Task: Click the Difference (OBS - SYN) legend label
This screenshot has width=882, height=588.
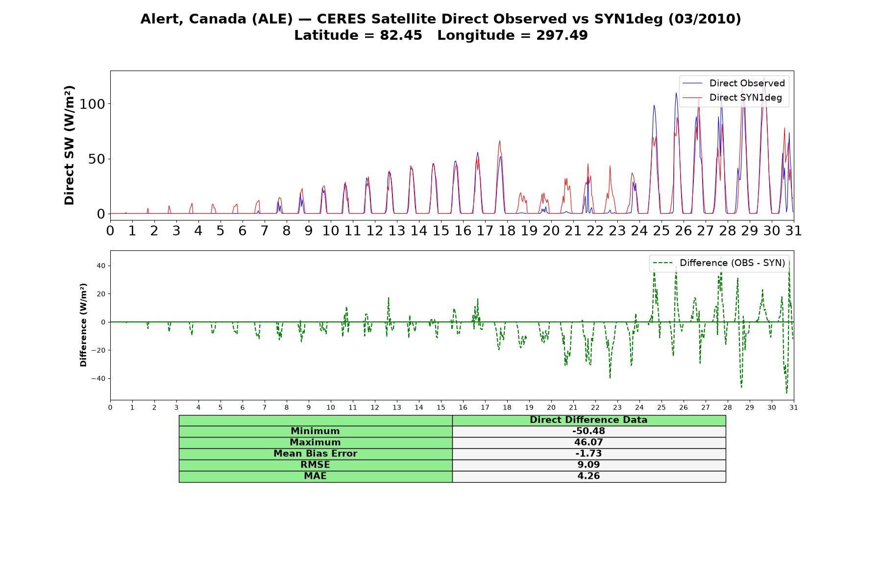Action: [732, 263]
